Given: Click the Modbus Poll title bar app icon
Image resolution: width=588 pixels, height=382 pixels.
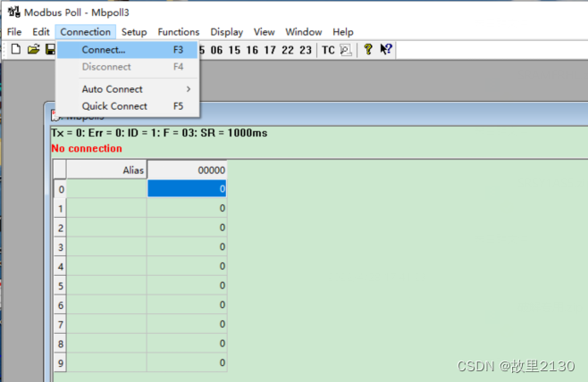Looking at the screenshot, I should (14, 12).
